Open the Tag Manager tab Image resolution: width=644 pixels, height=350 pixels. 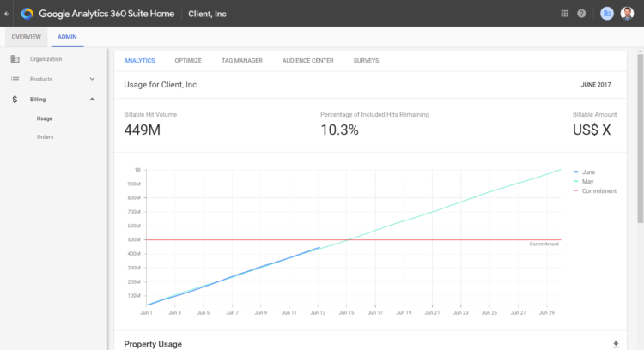pyautogui.click(x=242, y=60)
